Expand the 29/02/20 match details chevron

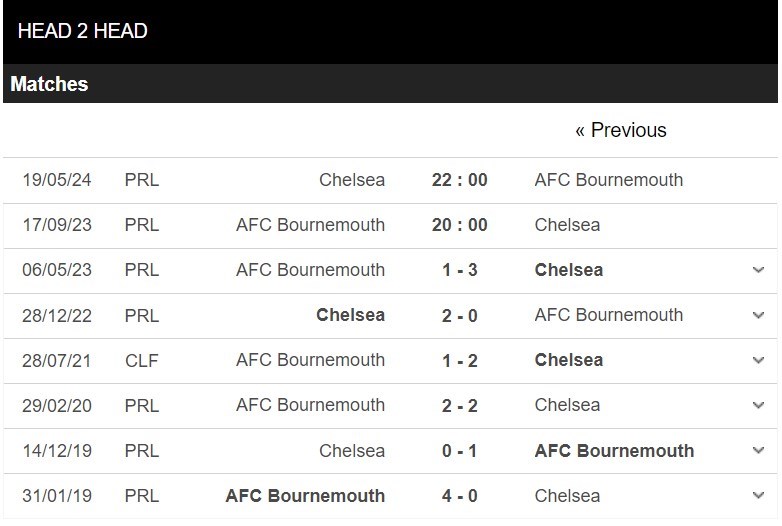(x=758, y=405)
